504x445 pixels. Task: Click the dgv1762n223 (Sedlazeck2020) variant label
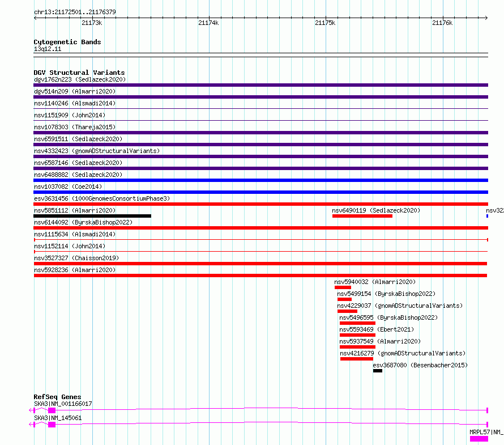(x=80, y=79)
